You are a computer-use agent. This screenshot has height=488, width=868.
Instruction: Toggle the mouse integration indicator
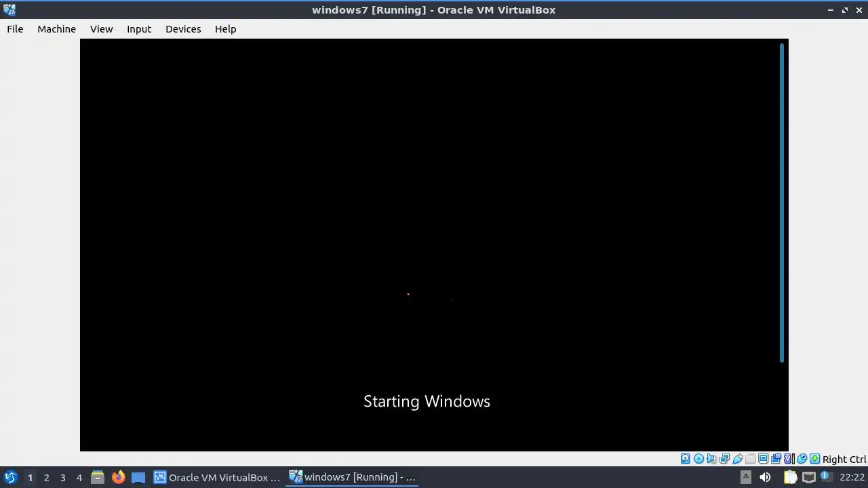click(802, 459)
